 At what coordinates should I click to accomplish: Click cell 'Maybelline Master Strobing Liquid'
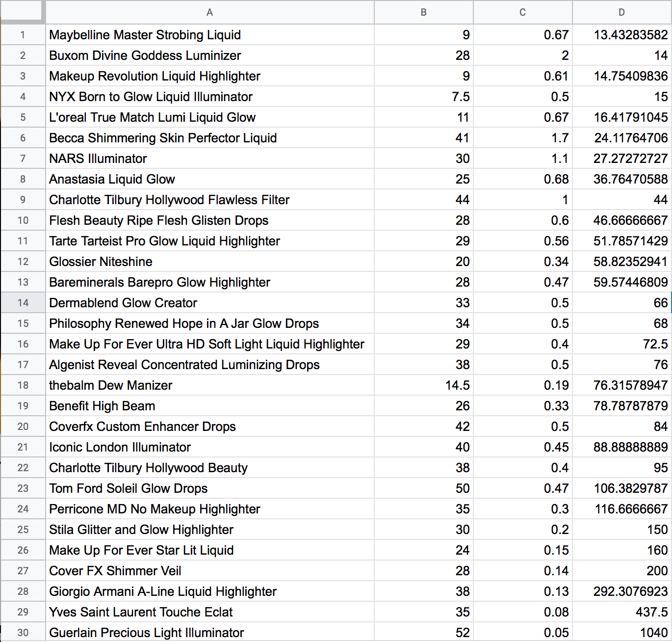[210, 35]
